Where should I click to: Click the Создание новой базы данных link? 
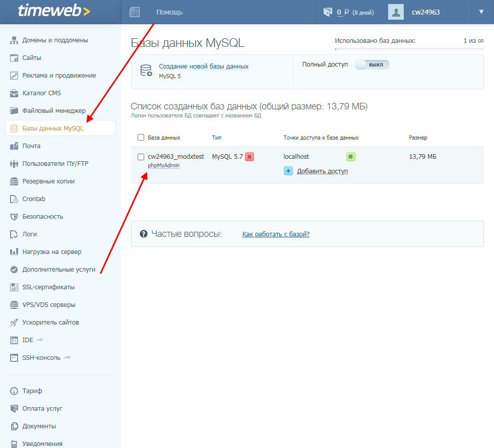click(x=203, y=66)
